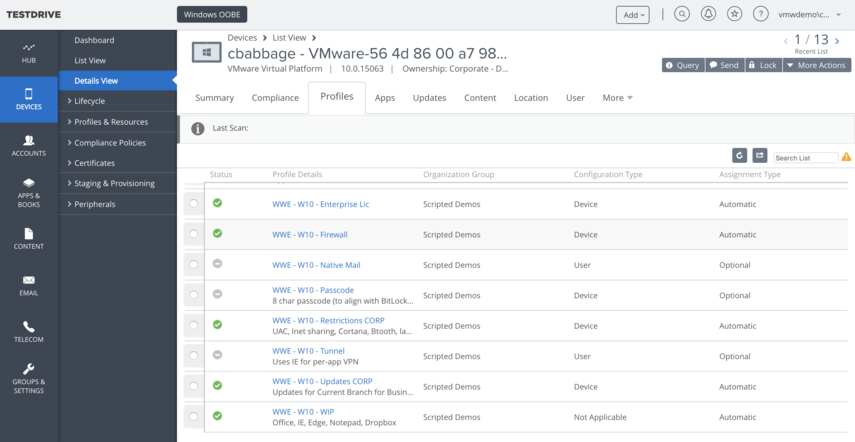Select radio button for WWE - W10 - WIP
Image resolution: width=855 pixels, height=442 pixels.
(x=193, y=418)
